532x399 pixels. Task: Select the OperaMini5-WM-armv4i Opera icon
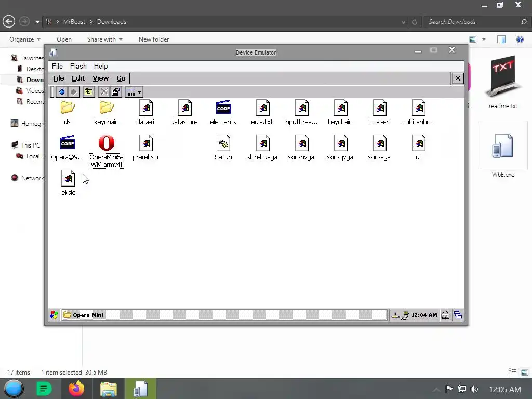coord(107,143)
